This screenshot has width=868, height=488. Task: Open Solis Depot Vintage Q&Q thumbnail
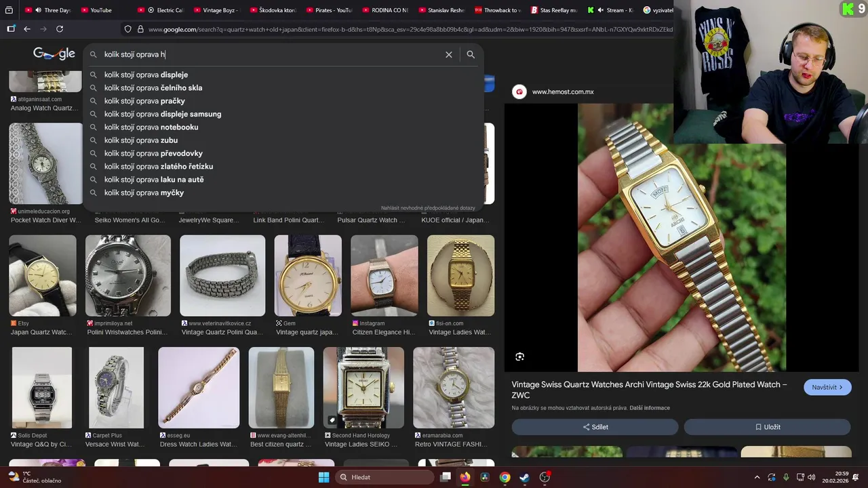click(42, 388)
